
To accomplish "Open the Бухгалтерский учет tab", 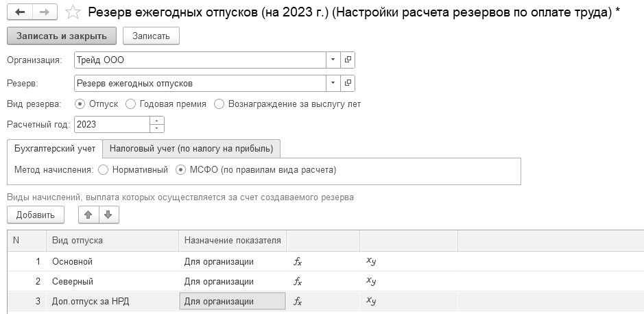I will (x=55, y=149).
